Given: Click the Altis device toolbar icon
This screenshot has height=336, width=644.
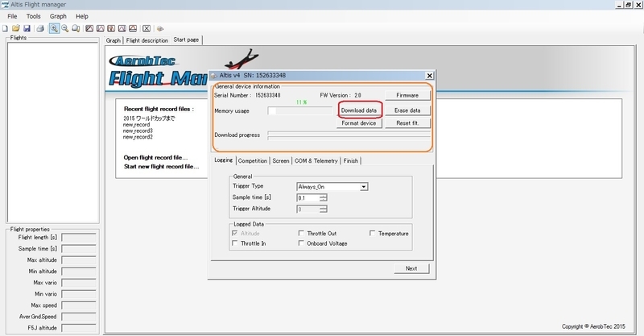Looking at the screenshot, I should [x=160, y=28].
